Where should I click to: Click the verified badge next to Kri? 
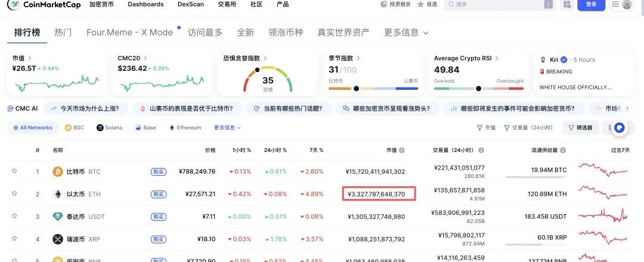[x=564, y=60]
